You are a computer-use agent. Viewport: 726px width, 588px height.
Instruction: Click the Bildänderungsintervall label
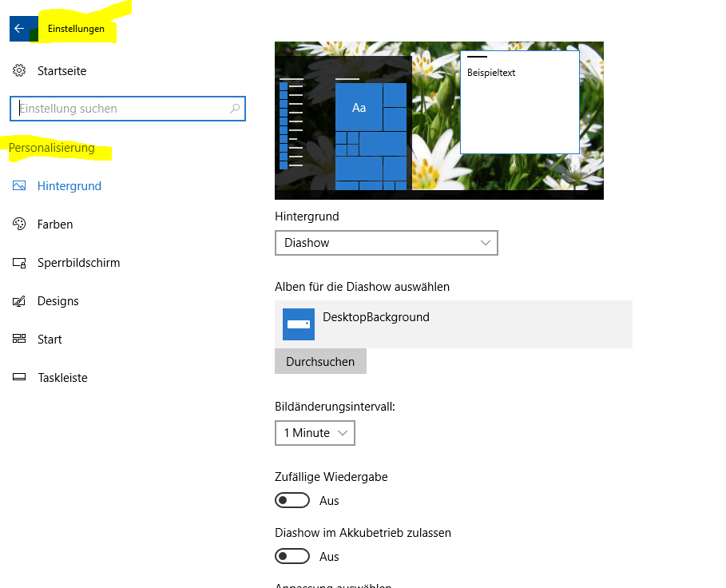coord(335,407)
